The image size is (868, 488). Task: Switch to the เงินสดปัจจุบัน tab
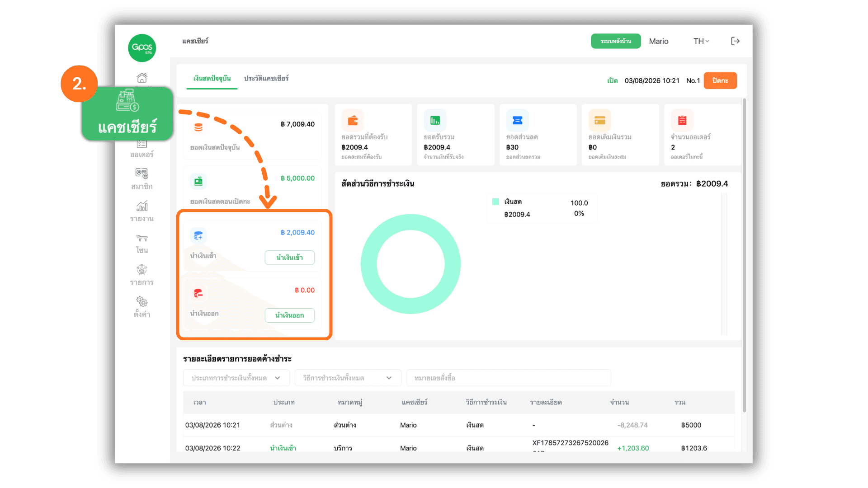click(x=212, y=79)
